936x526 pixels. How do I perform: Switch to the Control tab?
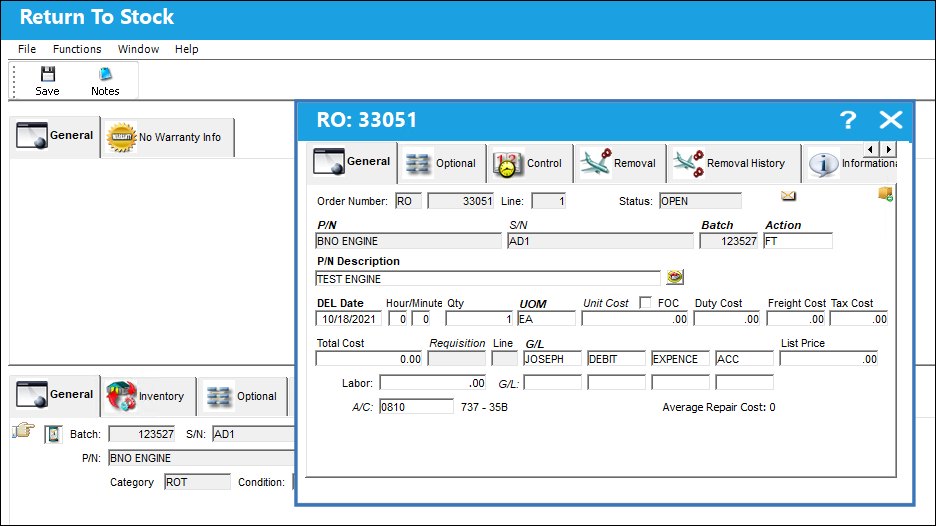tap(528, 163)
